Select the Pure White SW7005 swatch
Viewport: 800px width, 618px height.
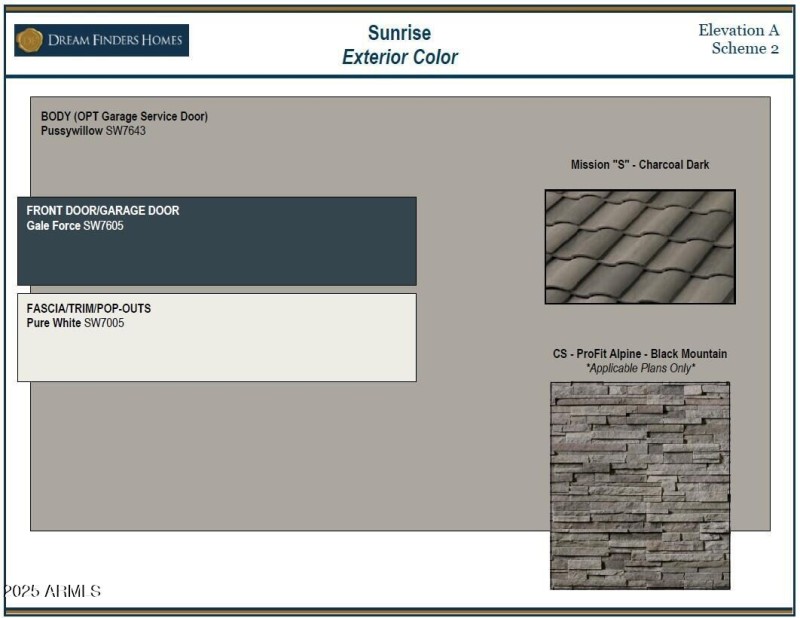click(75, 323)
